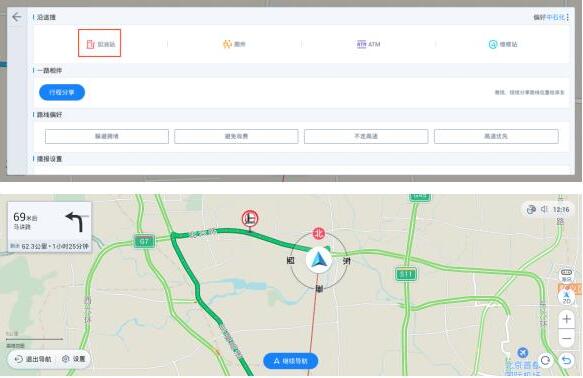Open navigation 设置 settings
583x378 pixels.
coord(74,359)
